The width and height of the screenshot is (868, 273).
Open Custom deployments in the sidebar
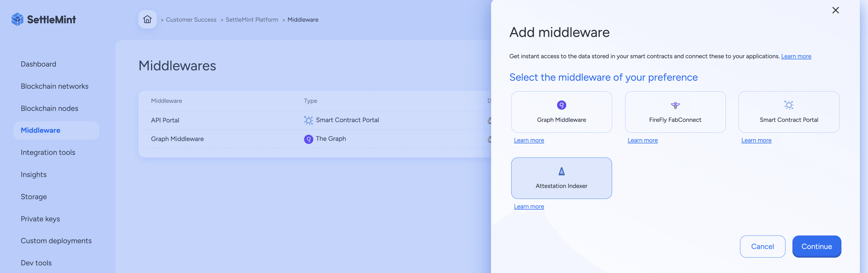56,241
